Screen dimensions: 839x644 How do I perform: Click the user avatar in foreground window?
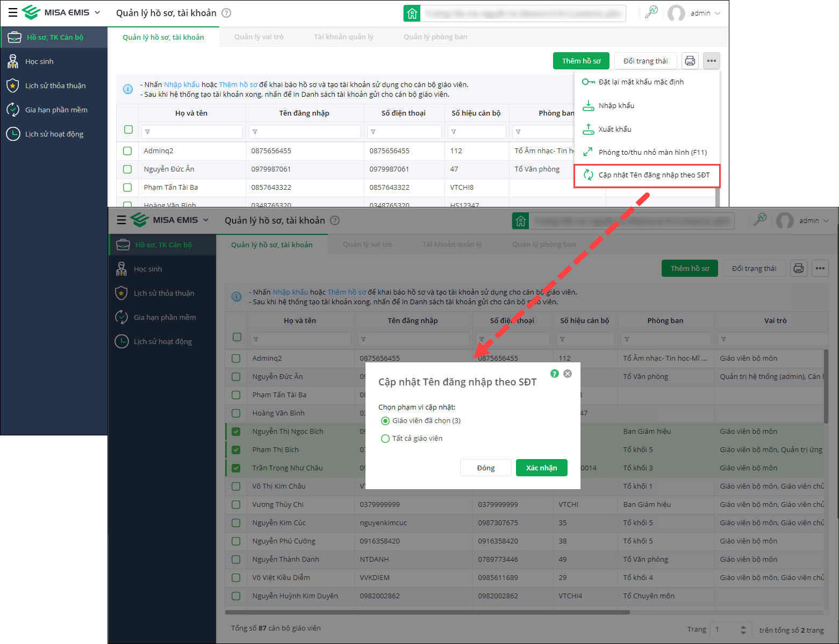785,221
